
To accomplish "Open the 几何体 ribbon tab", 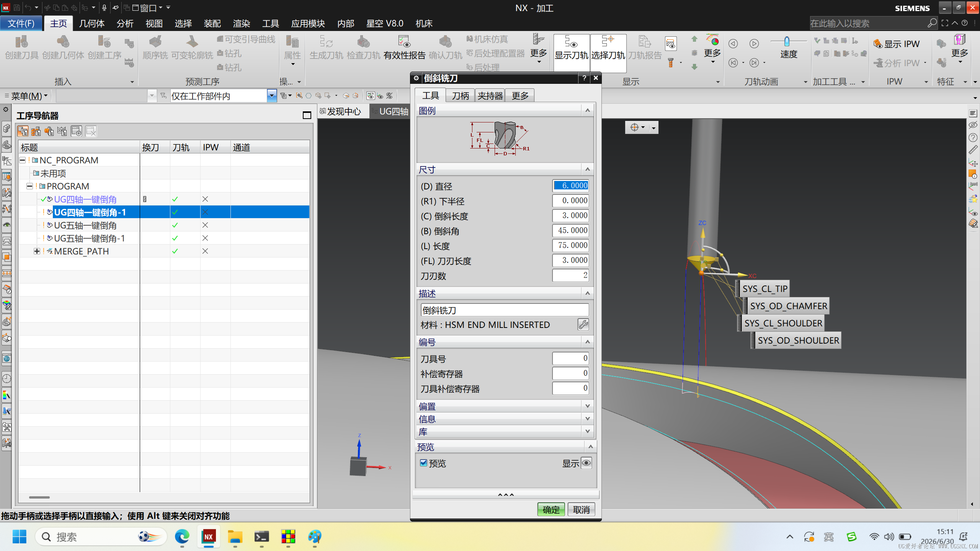I will (x=92, y=23).
